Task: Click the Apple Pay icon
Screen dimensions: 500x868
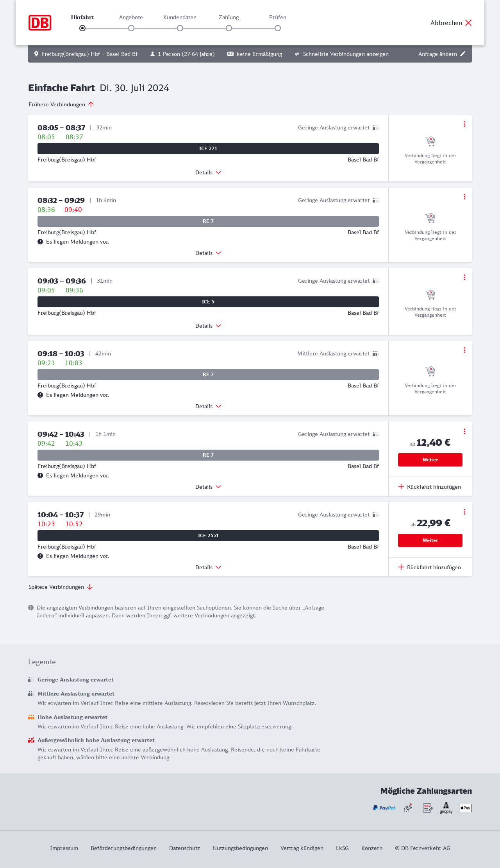Action: (465, 808)
